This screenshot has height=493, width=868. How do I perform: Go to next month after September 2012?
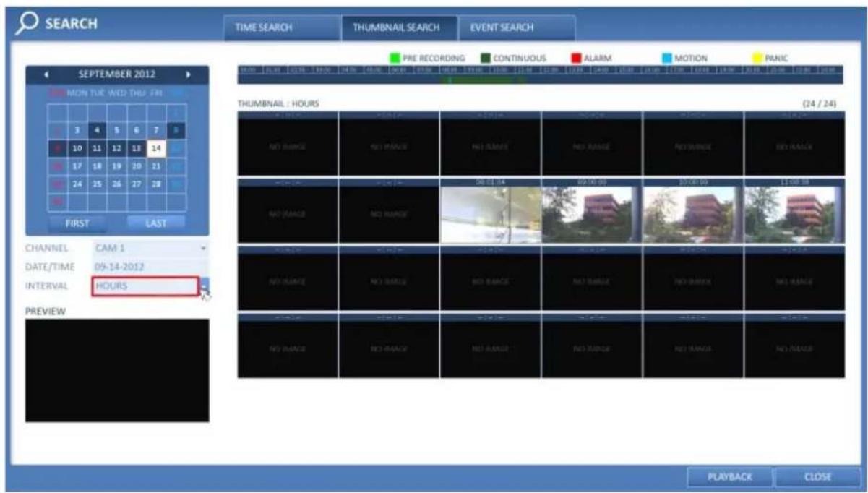point(189,74)
